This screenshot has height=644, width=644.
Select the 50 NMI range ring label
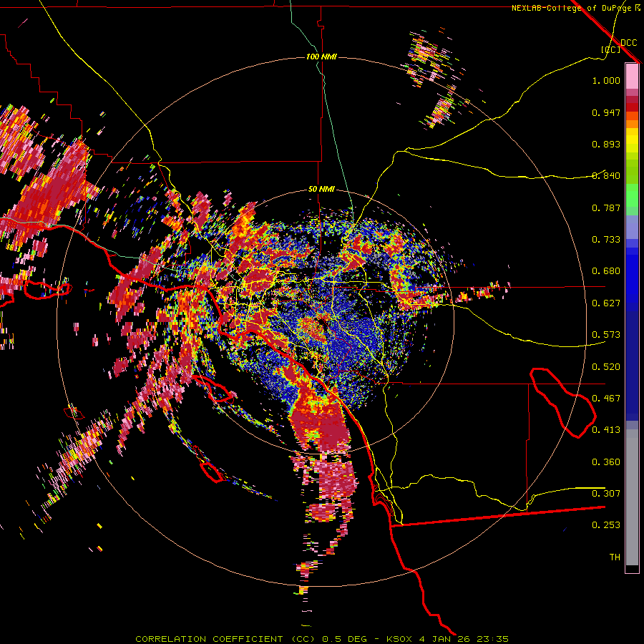tap(321, 189)
